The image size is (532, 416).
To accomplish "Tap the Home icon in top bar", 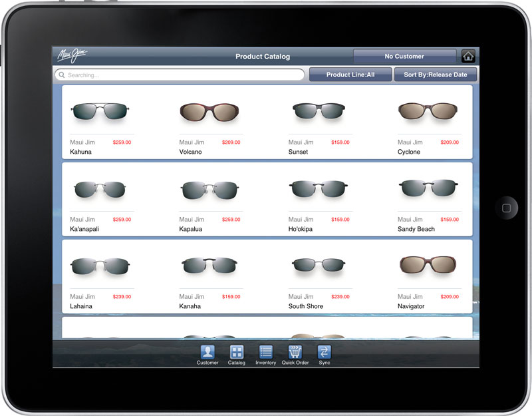I will 468,57.
